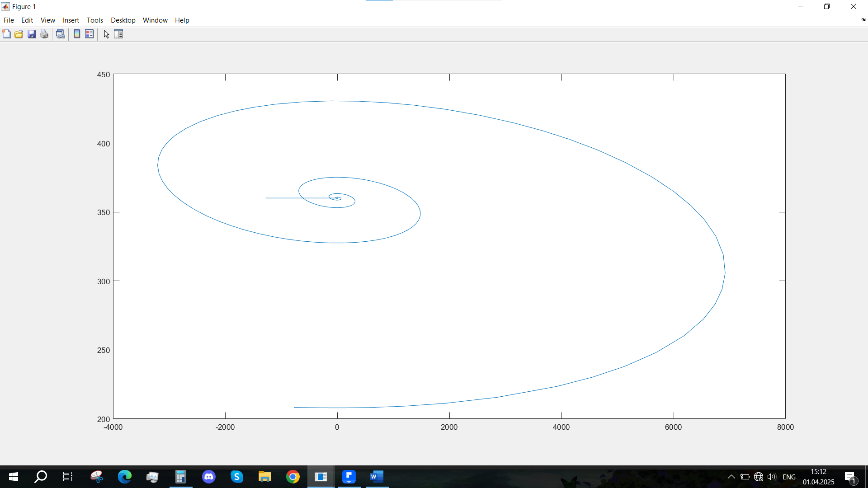Image resolution: width=868 pixels, height=488 pixels.
Task: Click the Link Plot toolbar icon
Action: click(x=61, y=34)
